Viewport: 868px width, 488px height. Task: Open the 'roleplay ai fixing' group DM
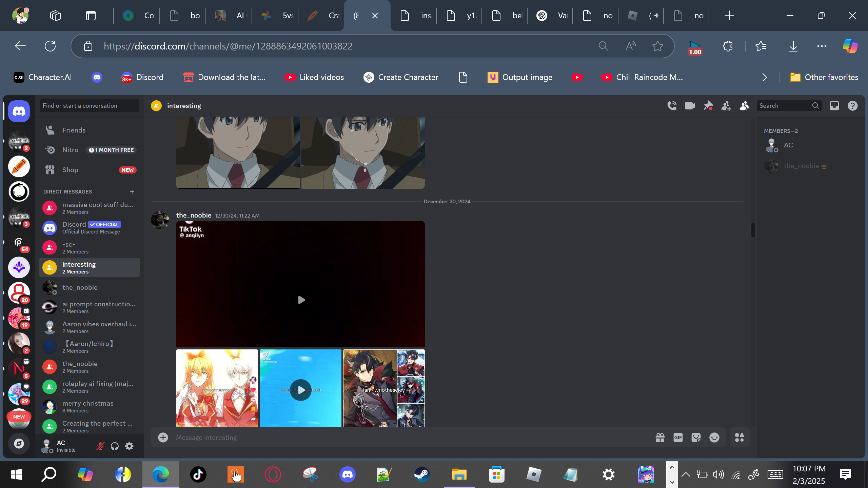click(90, 387)
